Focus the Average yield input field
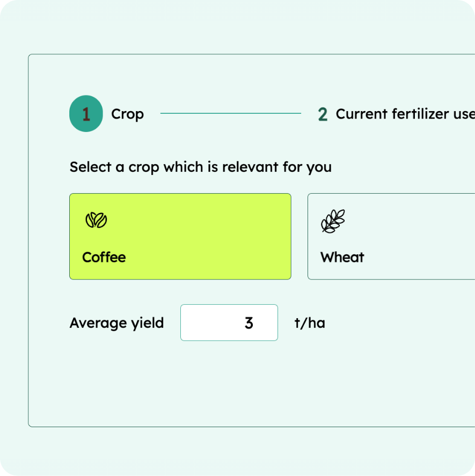 [229, 323]
